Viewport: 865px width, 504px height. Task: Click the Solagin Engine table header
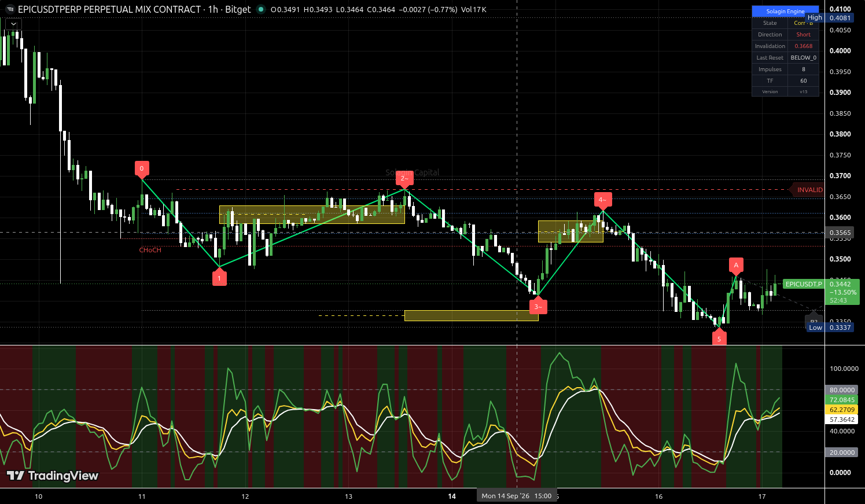click(x=785, y=12)
